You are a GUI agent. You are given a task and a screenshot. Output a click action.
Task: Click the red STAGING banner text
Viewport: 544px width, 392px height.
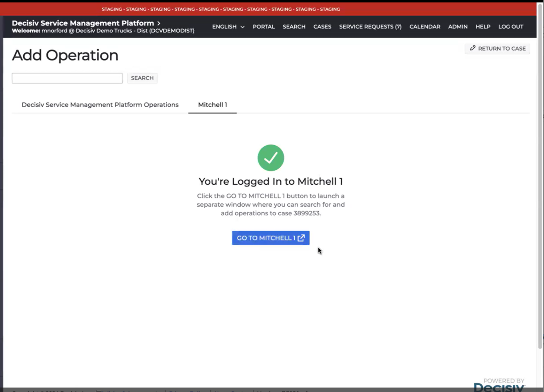(221, 9)
